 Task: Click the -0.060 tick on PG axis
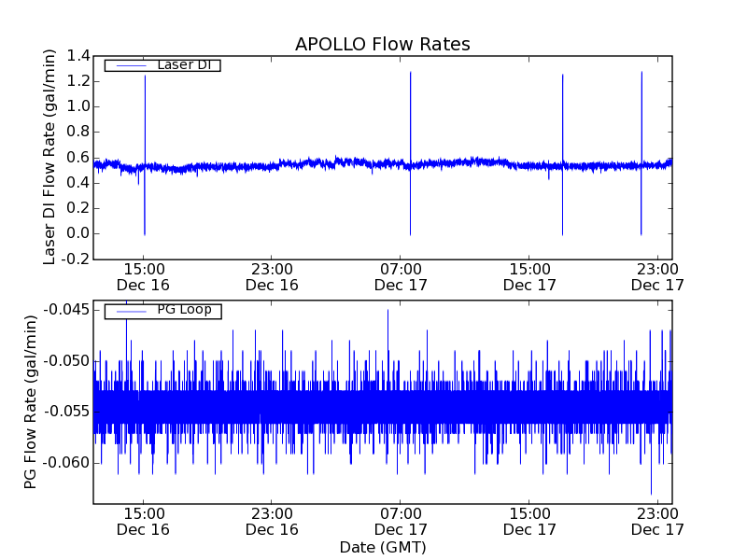(x=66, y=462)
